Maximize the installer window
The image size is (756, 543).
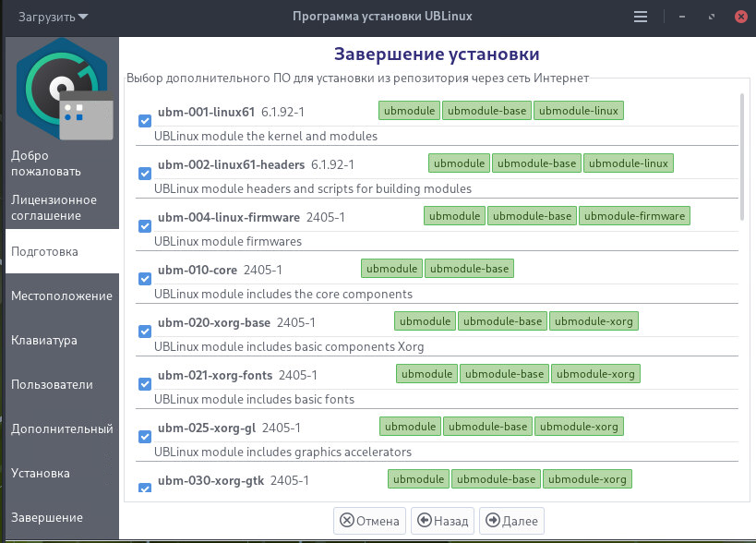tap(712, 17)
